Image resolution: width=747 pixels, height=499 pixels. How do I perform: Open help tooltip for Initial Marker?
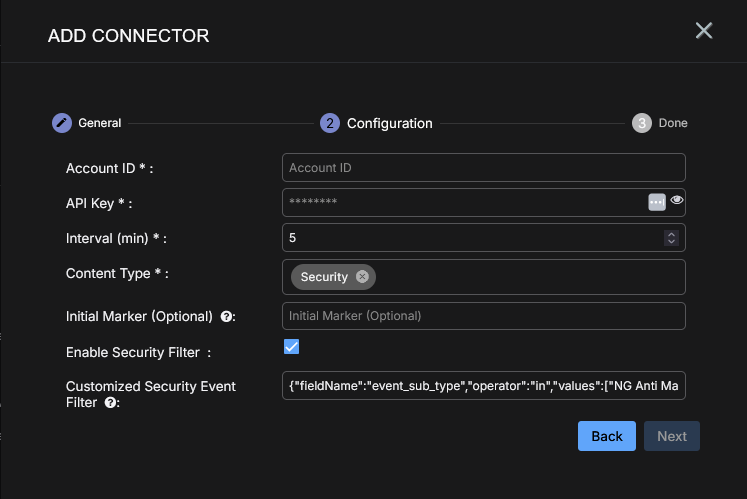point(226,317)
